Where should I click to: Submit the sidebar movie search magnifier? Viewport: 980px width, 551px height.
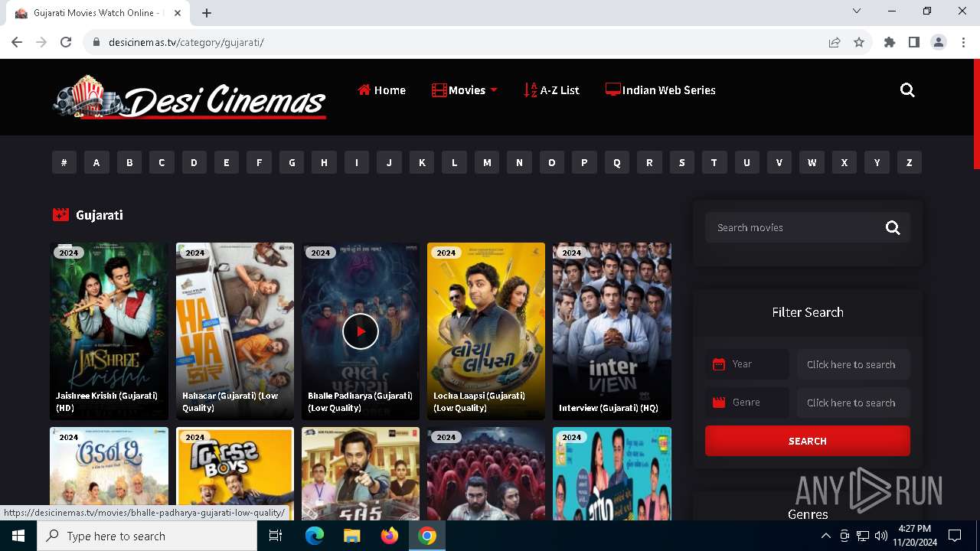893,227
